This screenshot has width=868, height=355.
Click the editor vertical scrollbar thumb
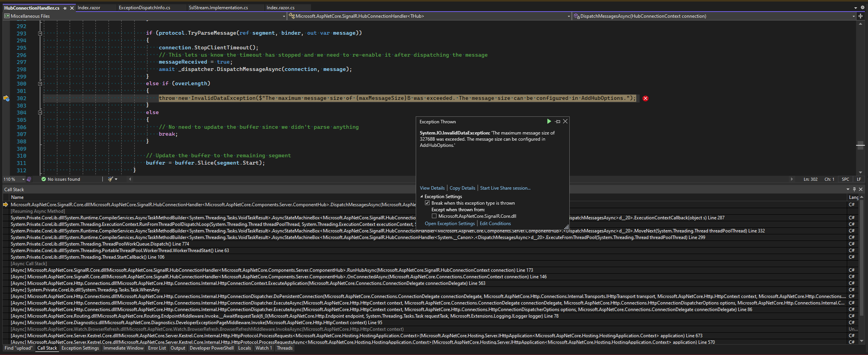pyautogui.click(x=860, y=145)
